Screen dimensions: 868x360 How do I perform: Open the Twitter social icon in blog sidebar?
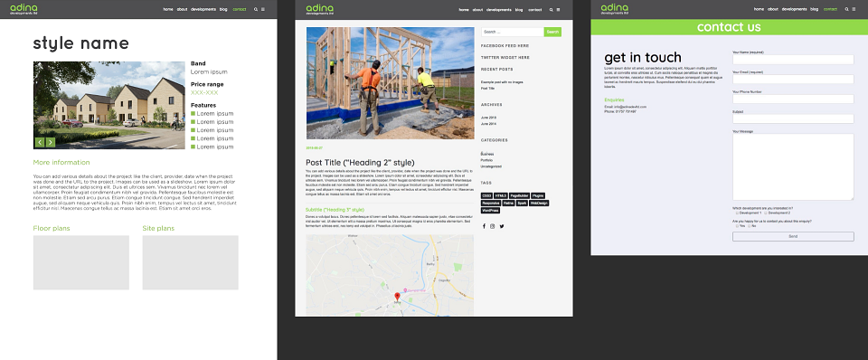pyautogui.click(x=502, y=226)
